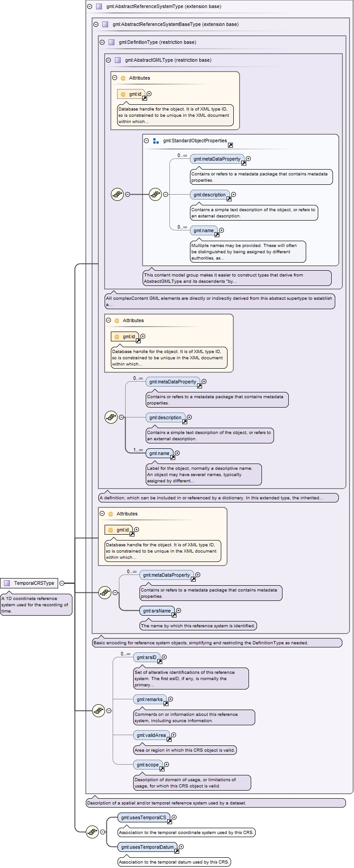Click the link arrow icon on gml:validArea

169,739
